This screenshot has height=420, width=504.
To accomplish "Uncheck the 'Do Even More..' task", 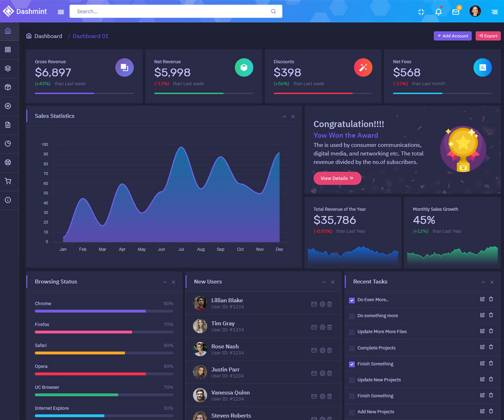I will tap(352, 300).
